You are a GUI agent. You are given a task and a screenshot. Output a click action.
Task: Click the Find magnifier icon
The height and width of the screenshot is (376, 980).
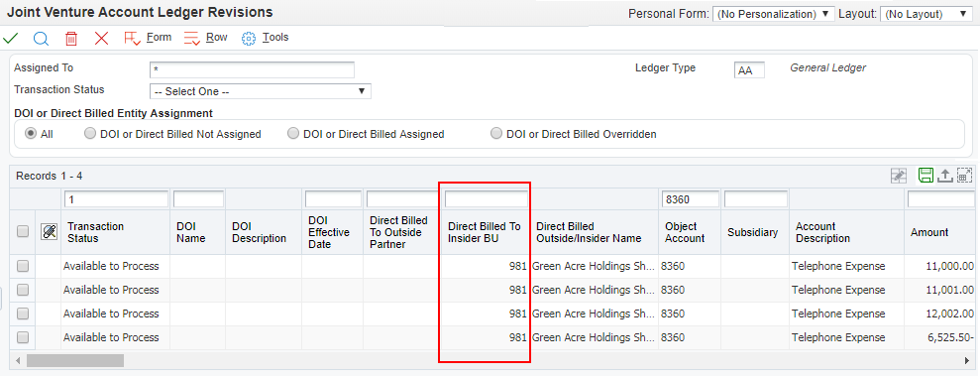coord(41,38)
